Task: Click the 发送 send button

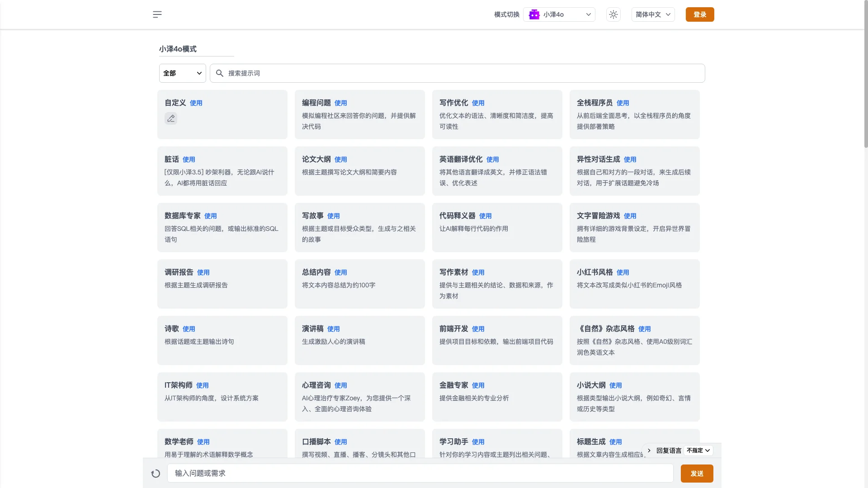Action: [697, 474]
